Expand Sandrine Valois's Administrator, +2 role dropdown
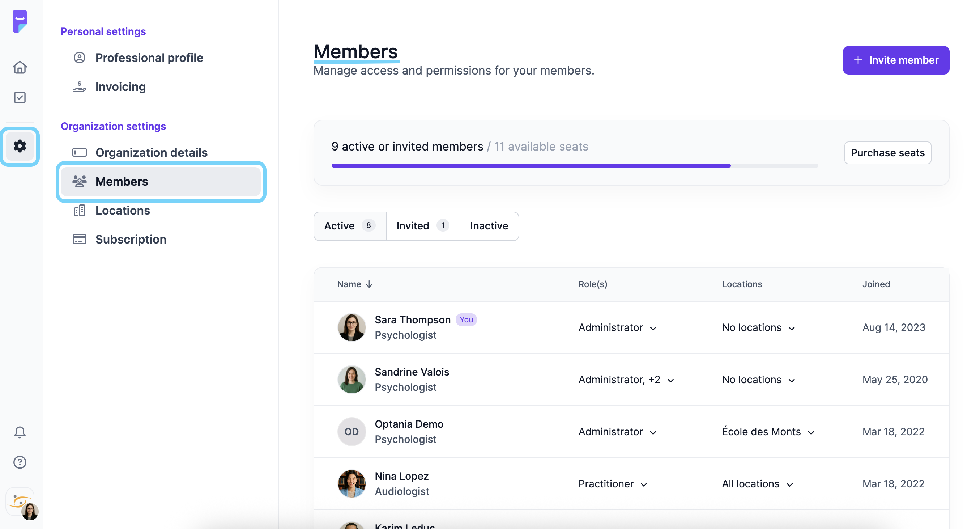This screenshot has height=529, width=980. pyautogui.click(x=626, y=380)
